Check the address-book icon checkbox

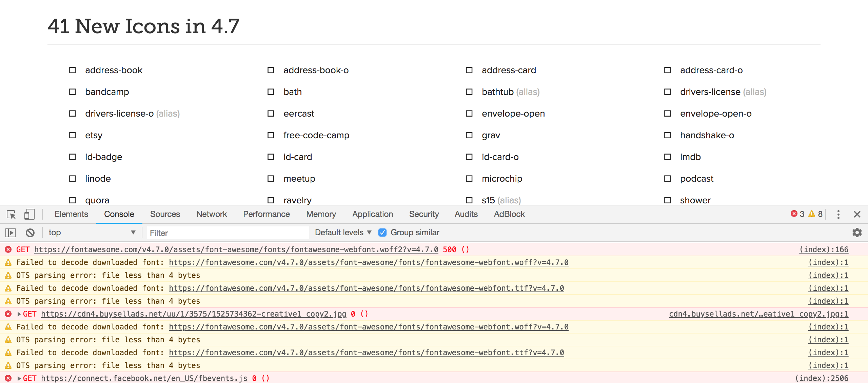point(72,70)
